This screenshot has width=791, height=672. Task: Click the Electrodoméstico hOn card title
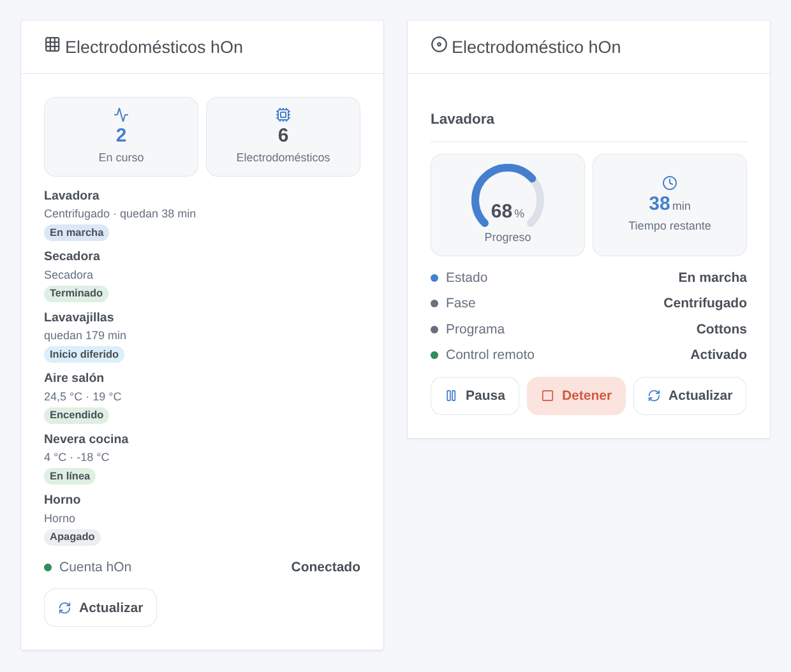[x=536, y=47]
